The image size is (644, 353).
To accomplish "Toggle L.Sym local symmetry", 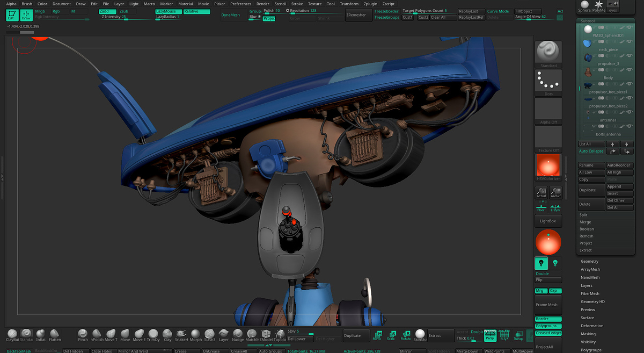I will 555,207.
